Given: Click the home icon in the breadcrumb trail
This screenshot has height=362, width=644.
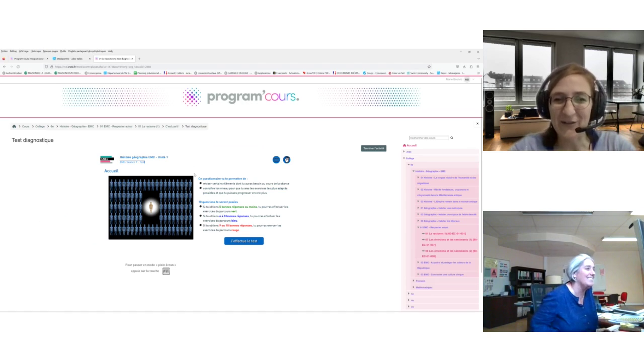Looking at the screenshot, I should pyautogui.click(x=14, y=126).
